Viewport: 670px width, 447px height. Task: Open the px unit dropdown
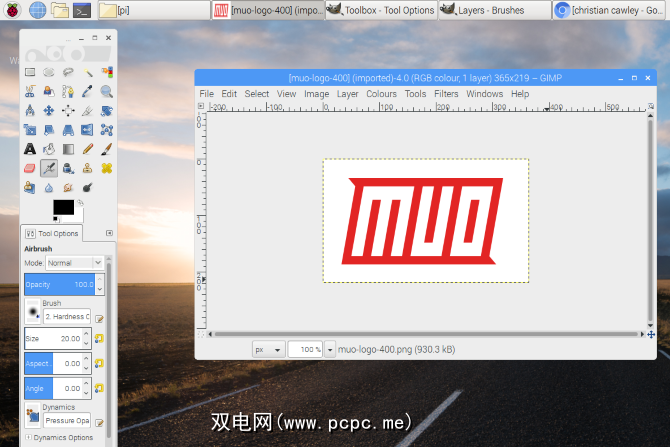[268, 350]
